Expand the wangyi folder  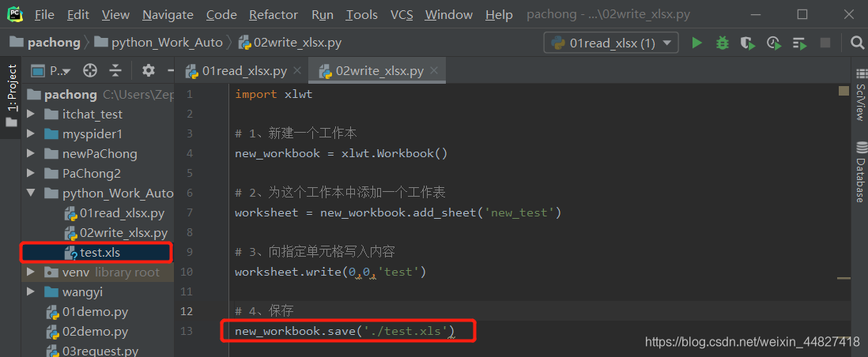point(31,291)
